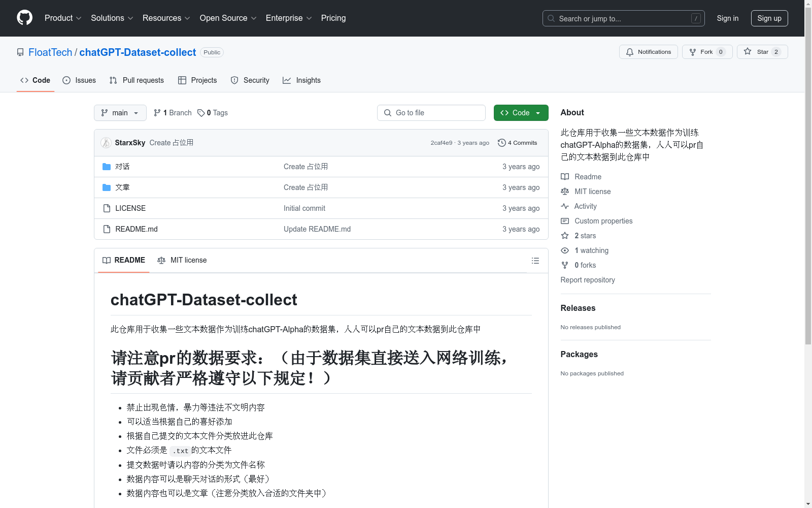Open the Releases section heading
812x508 pixels.
tap(578, 308)
